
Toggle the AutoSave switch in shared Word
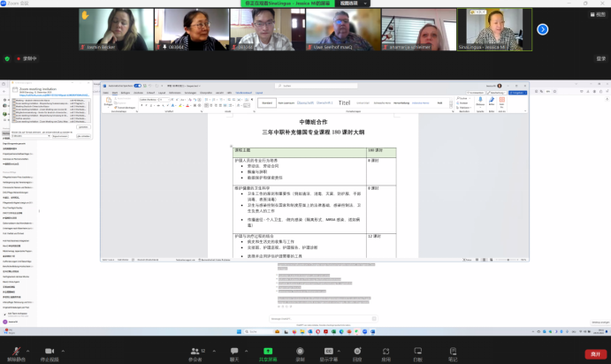pos(136,87)
